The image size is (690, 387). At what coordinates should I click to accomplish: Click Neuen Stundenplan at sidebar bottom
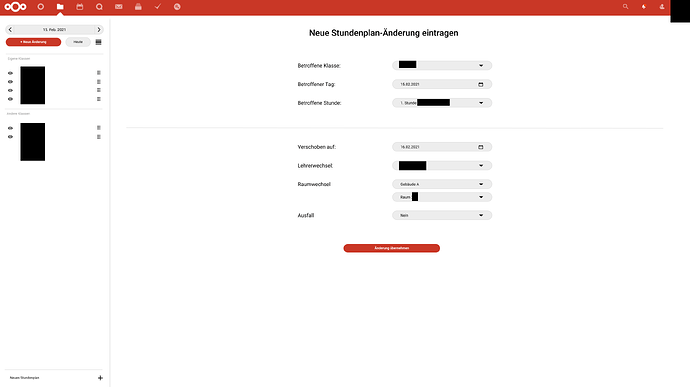tap(25, 378)
